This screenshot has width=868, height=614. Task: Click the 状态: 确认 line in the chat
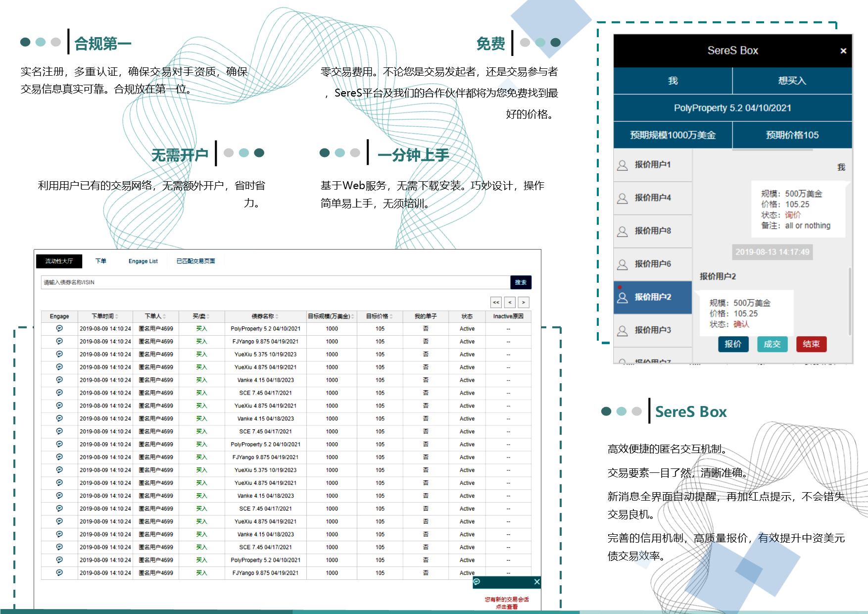coord(729,324)
